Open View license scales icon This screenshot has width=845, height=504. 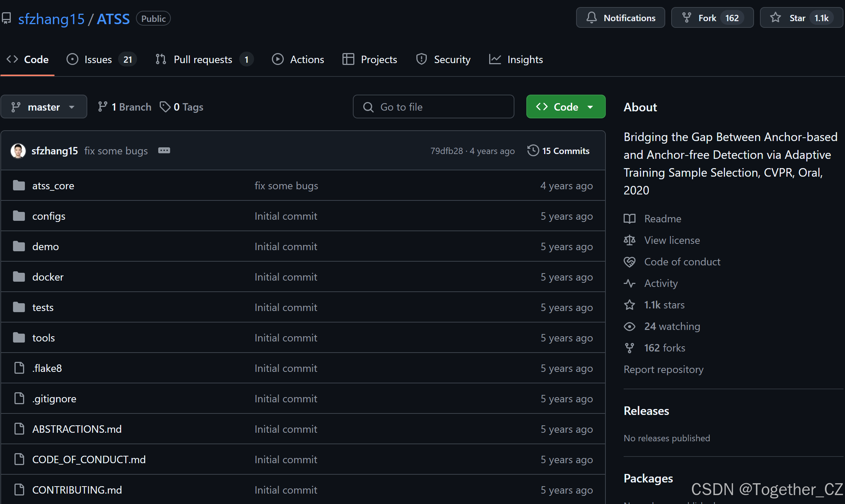tap(630, 240)
